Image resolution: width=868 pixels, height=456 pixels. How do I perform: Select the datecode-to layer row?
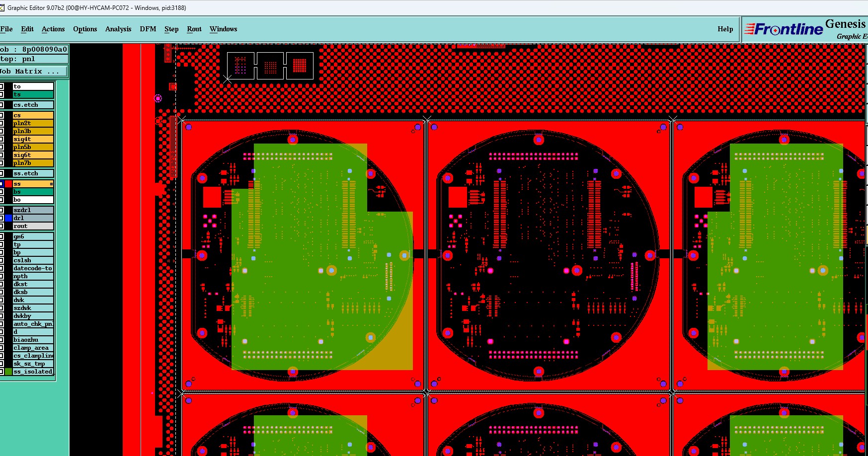click(x=33, y=268)
